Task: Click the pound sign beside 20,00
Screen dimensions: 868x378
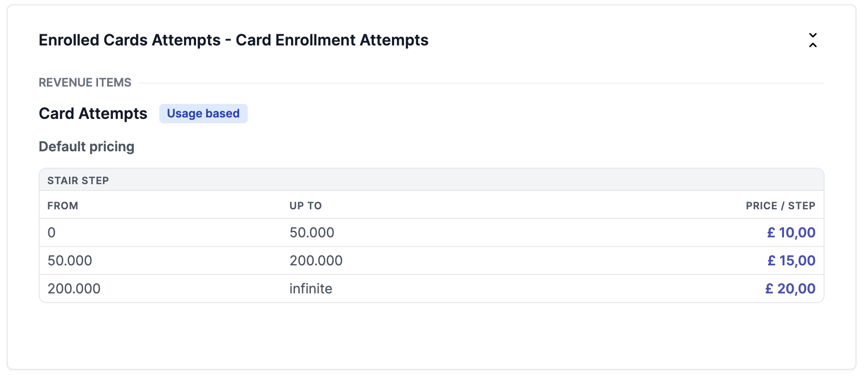Action: (770, 289)
